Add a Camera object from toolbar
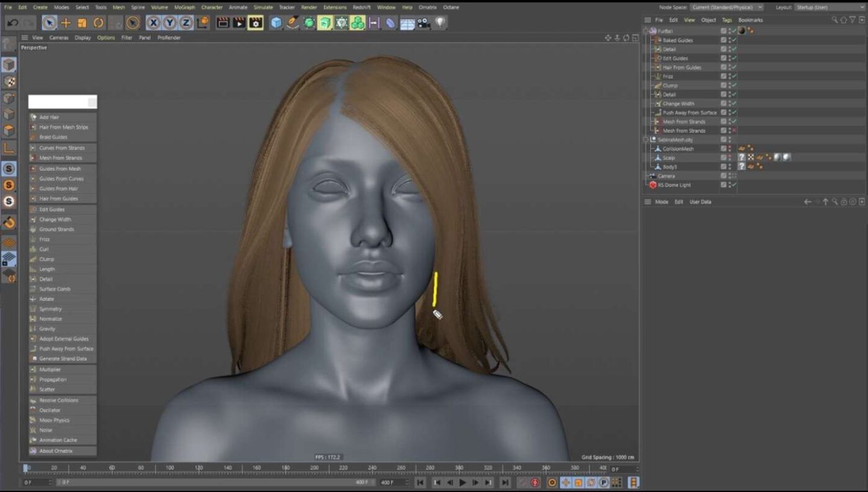Viewport: 868px width, 492px height. coord(423,23)
